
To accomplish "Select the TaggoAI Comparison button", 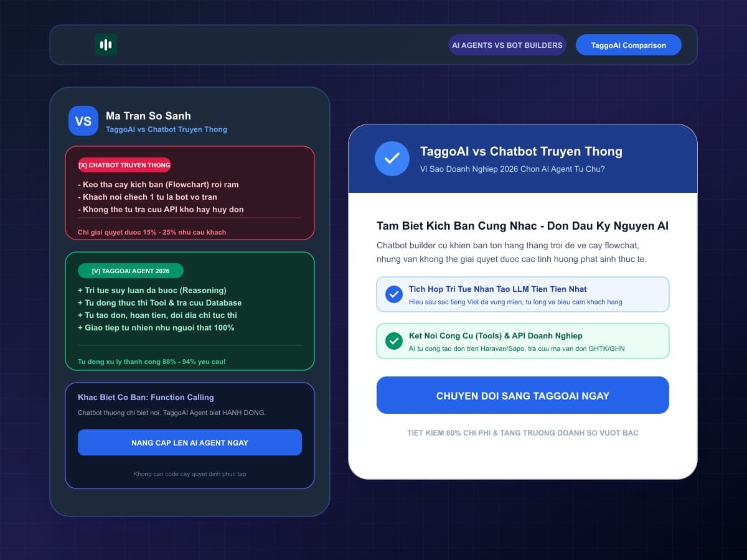I will (x=629, y=45).
